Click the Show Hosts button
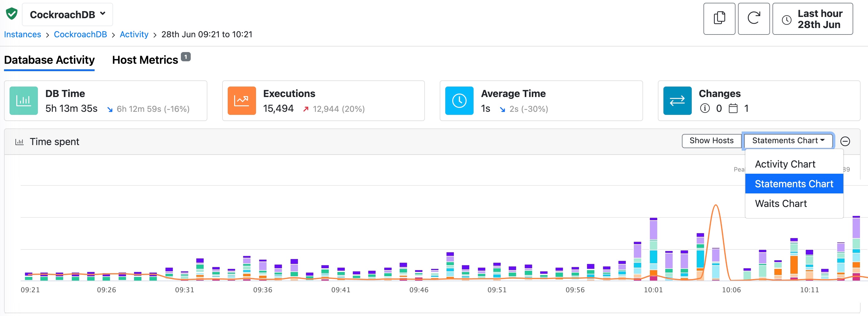Image resolution: width=868 pixels, height=316 pixels. [711, 141]
